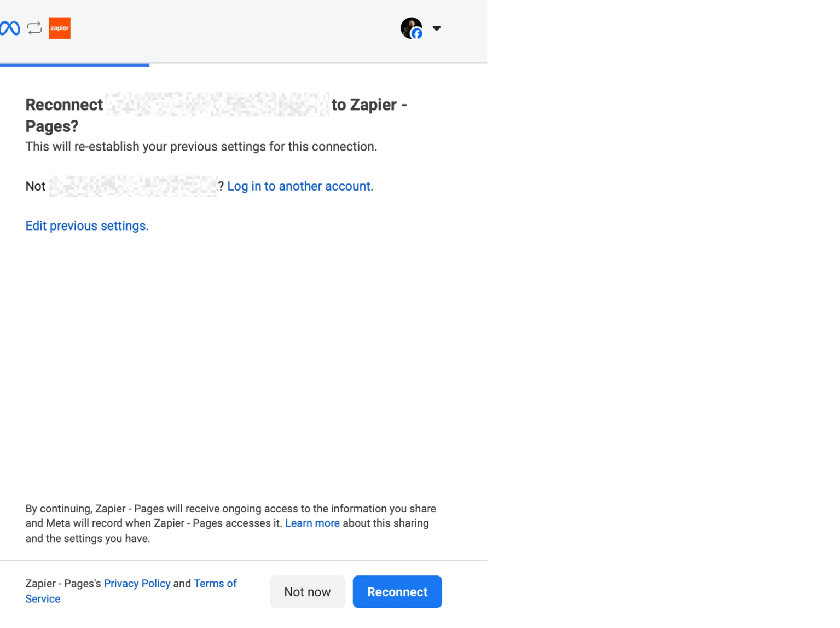Open the Terms of Service link
This screenshot has height=628, width=840.
pyautogui.click(x=131, y=591)
